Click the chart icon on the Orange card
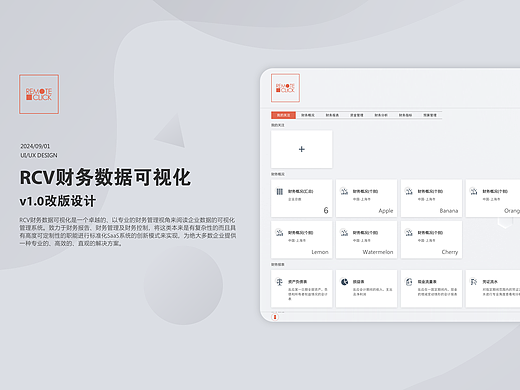This screenshot has width=520, height=390. tap(474, 191)
